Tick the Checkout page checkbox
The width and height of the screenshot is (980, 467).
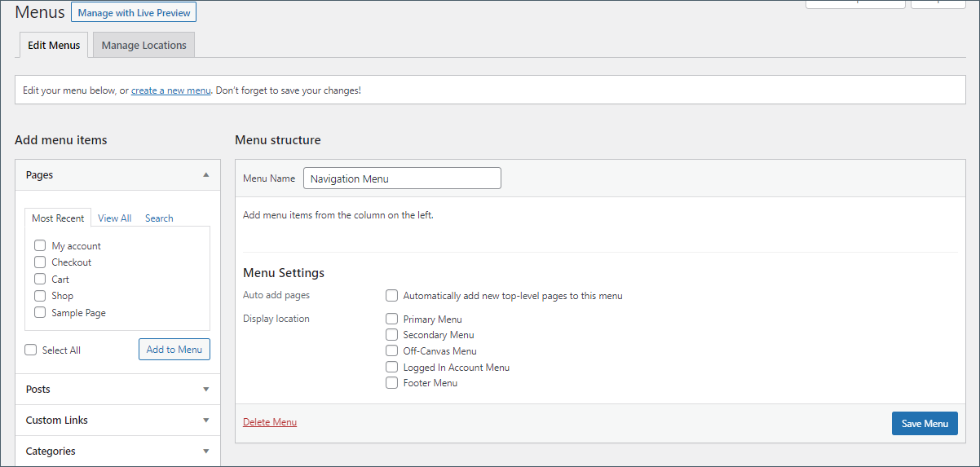tap(40, 262)
